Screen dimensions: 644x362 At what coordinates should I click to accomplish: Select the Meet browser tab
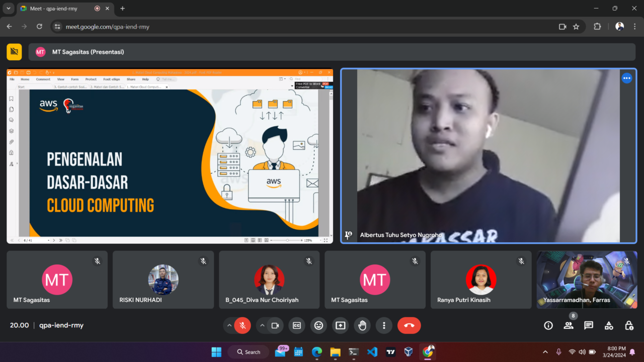point(55,9)
